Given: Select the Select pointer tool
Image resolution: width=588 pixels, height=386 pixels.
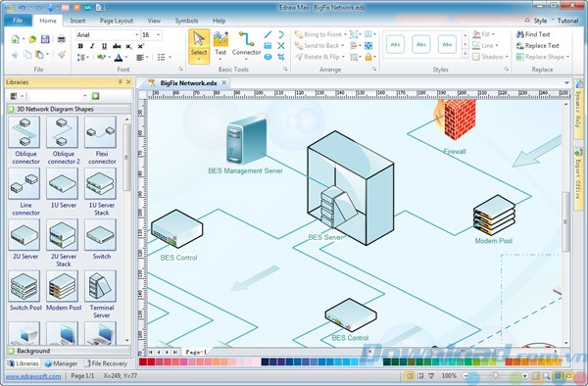Looking at the screenshot, I should point(199,46).
